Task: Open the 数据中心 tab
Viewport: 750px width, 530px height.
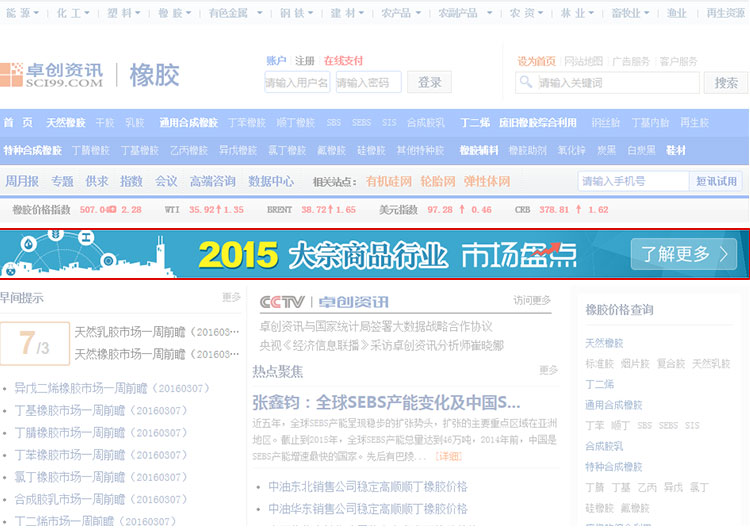Action: (x=271, y=181)
